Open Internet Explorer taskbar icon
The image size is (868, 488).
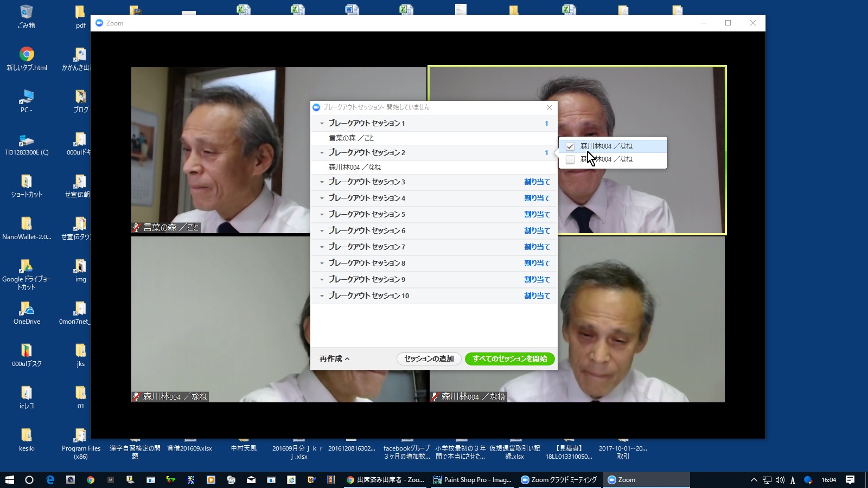(x=291, y=480)
